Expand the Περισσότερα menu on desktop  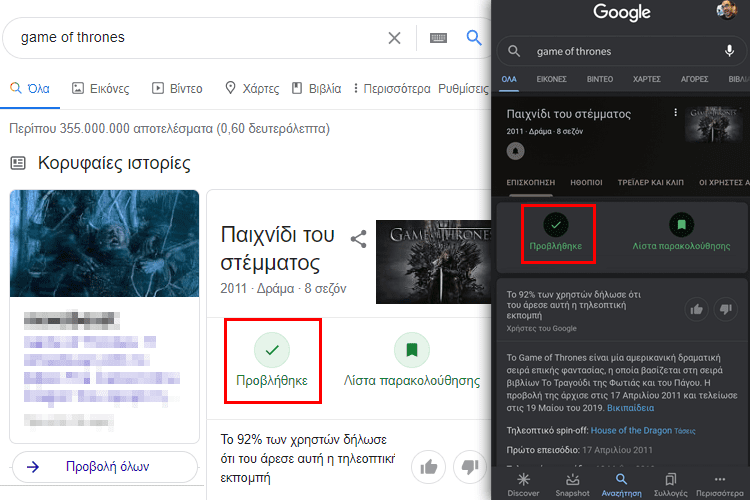(x=392, y=89)
